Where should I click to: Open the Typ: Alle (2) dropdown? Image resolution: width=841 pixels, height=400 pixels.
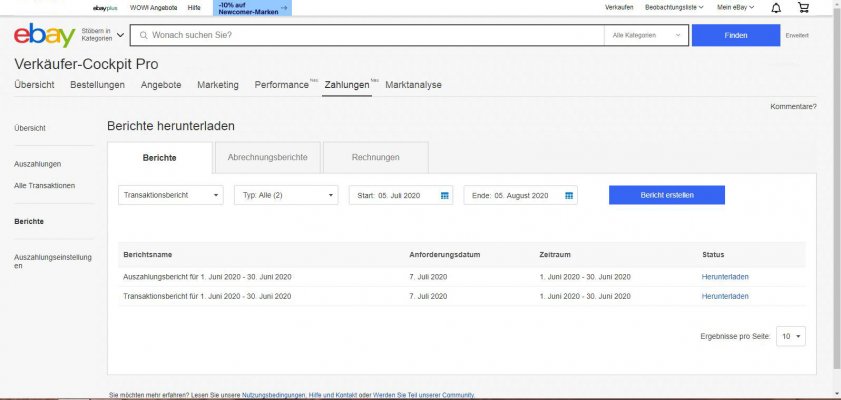click(285, 195)
